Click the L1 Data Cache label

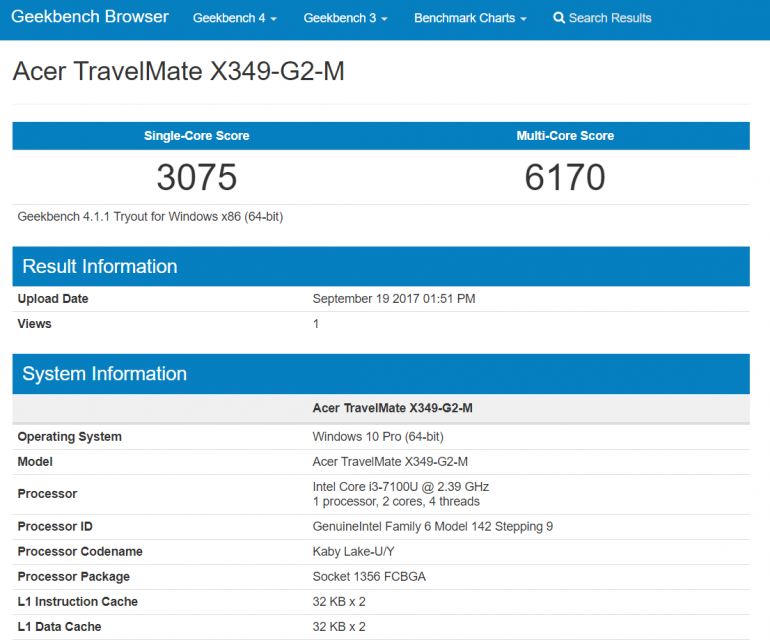[x=59, y=627]
